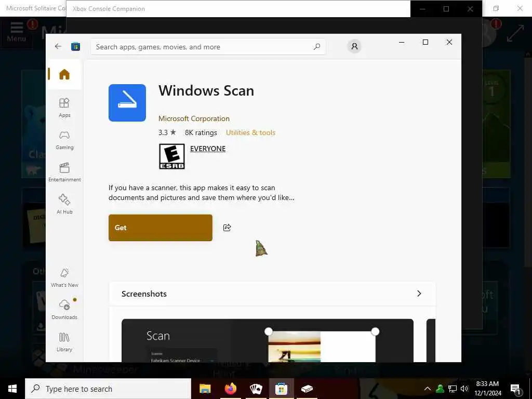Minimize the Microsoft Store window
Image resolution: width=532 pixels, height=399 pixels.
point(402,42)
